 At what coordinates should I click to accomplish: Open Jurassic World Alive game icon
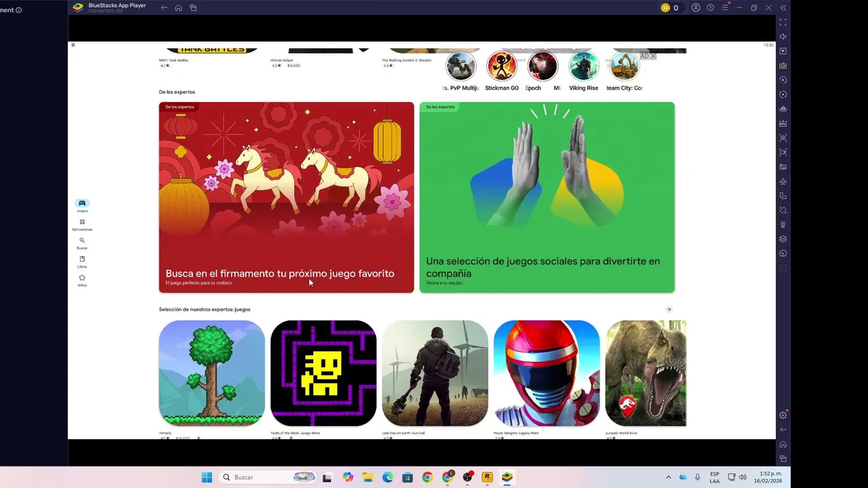pyautogui.click(x=646, y=373)
